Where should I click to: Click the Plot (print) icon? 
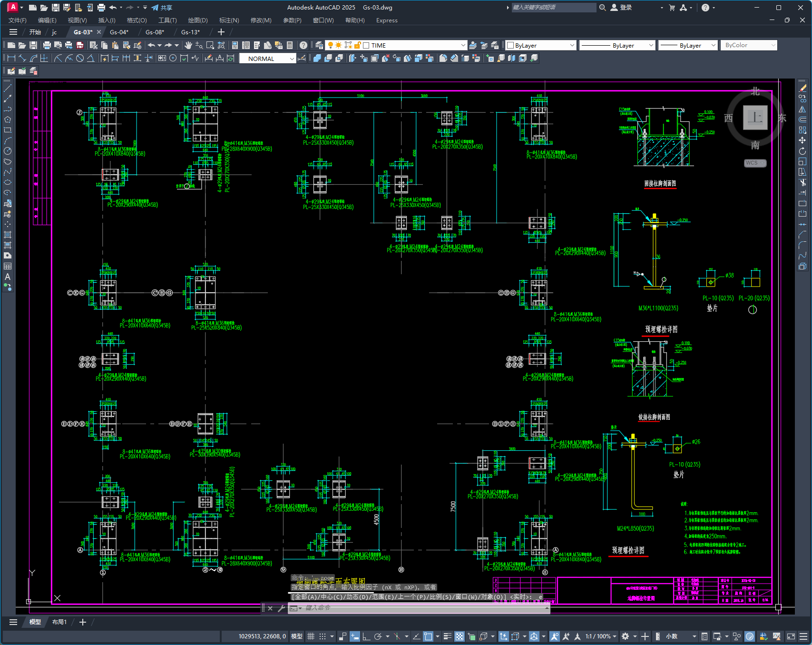[x=47, y=45]
